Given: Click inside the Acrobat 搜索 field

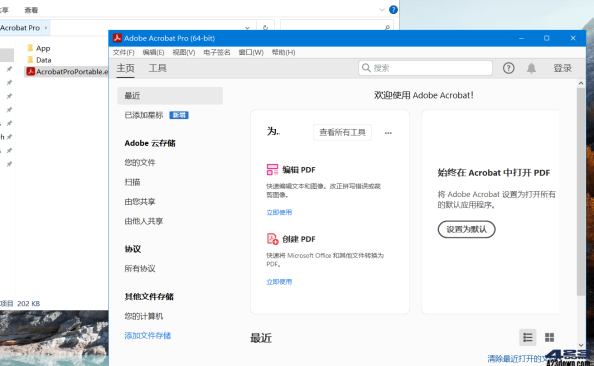Looking at the screenshot, I should tap(425, 68).
